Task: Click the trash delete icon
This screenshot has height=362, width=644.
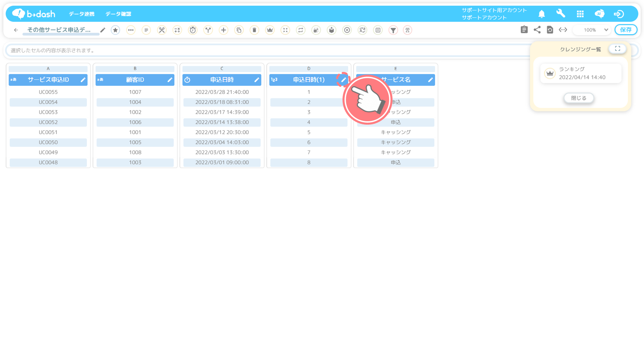Action: pos(255,30)
